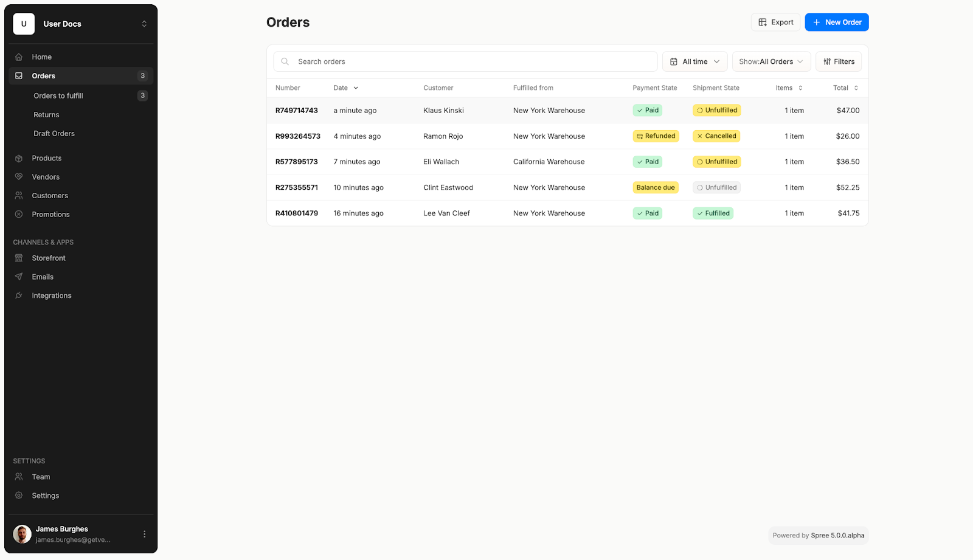
Task: Click the Home house icon in sidebar
Action: (x=19, y=57)
